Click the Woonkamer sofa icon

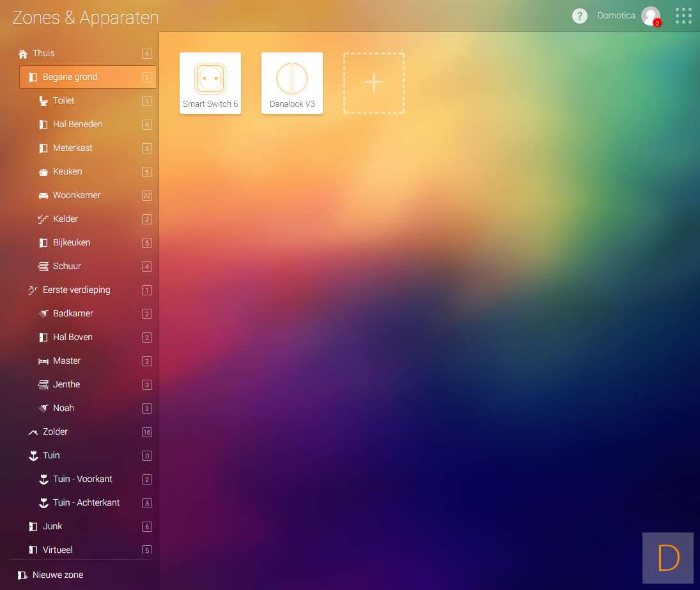click(43, 196)
